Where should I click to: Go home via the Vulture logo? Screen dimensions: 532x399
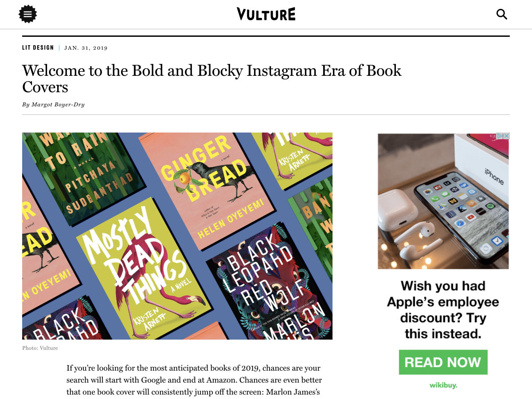click(x=266, y=14)
